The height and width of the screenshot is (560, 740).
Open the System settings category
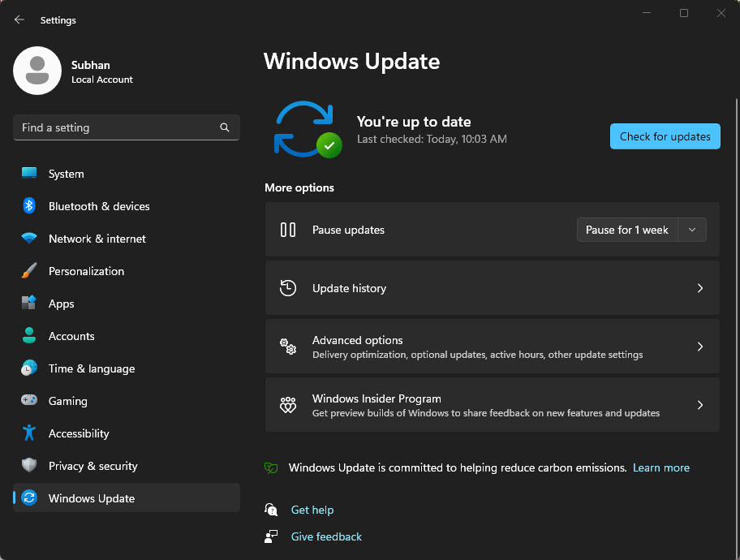[127, 174]
